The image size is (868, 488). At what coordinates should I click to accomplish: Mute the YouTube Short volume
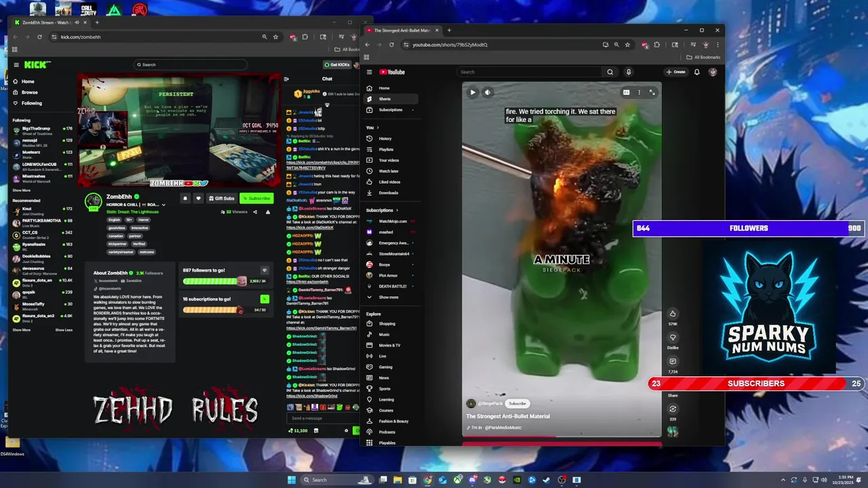pos(487,92)
